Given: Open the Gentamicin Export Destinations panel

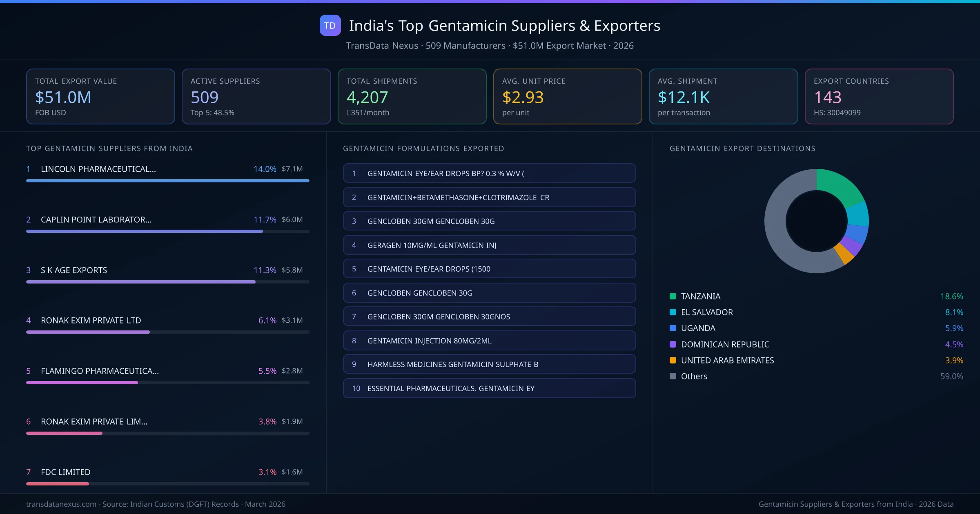Looking at the screenshot, I should click(x=743, y=148).
